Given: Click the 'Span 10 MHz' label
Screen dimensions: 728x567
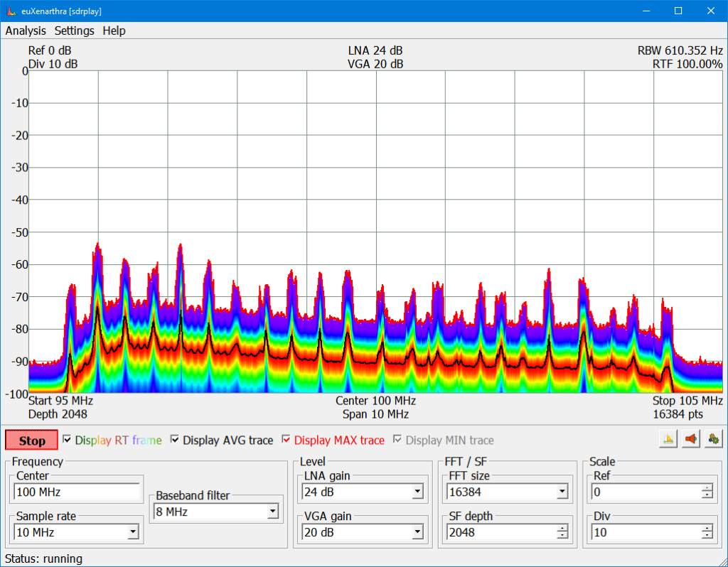Looking at the screenshot, I should click(375, 414).
